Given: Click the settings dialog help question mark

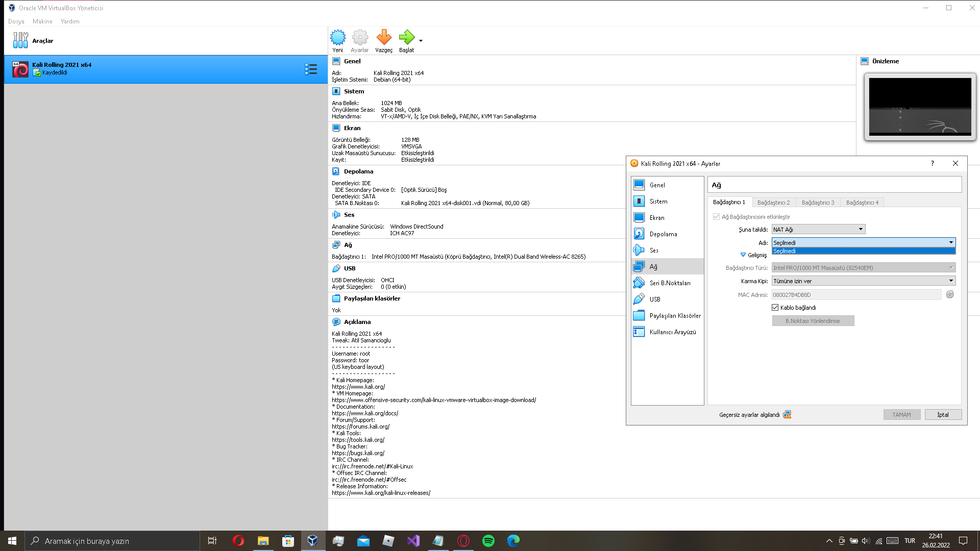Looking at the screenshot, I should (x=933, y=163).
